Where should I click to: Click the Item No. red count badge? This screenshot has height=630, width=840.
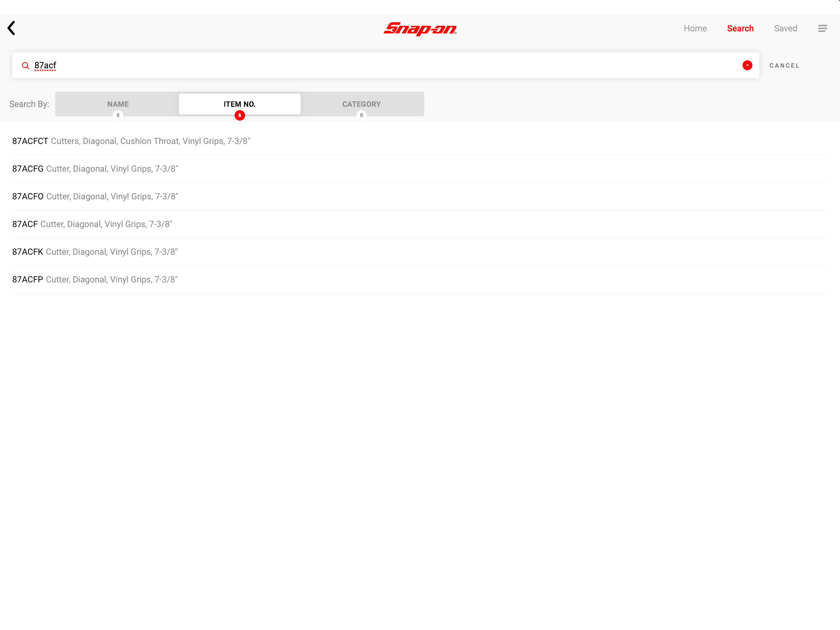coord(240,115)
